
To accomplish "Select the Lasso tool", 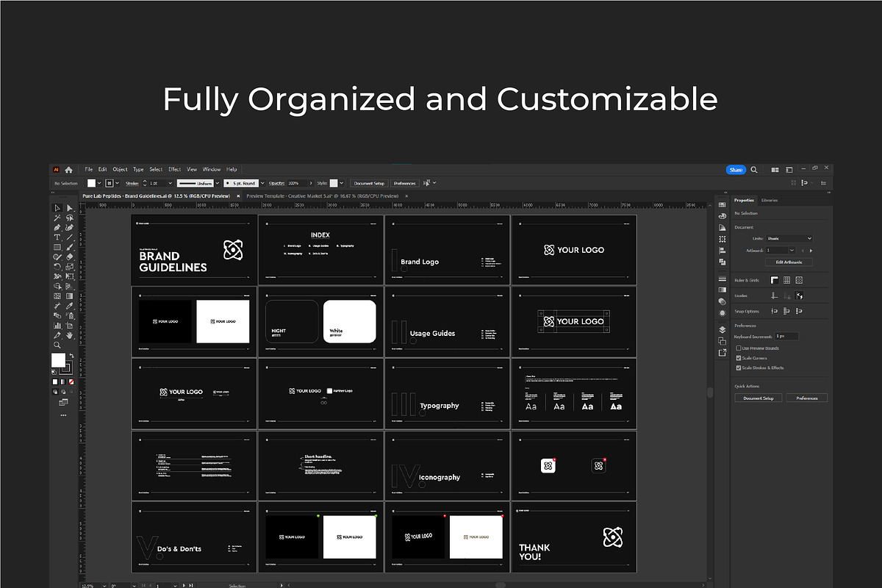I will (70, 218).
